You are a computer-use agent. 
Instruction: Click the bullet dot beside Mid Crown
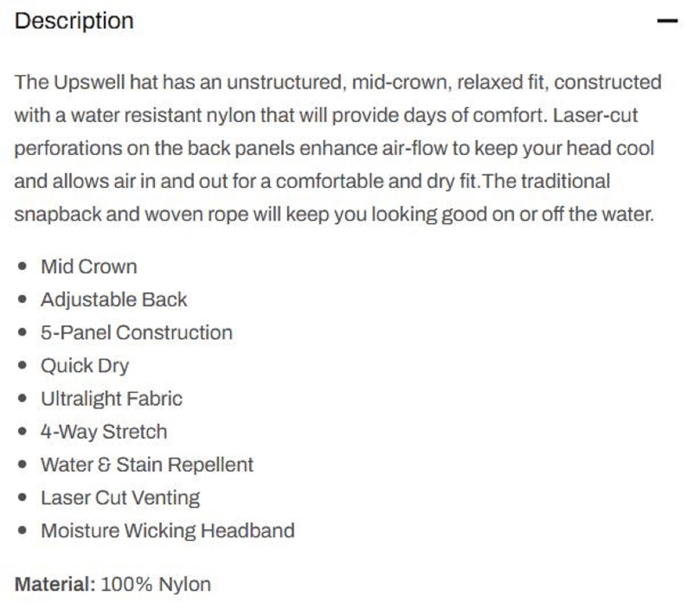pyautogui.click(x=22, y=266)
